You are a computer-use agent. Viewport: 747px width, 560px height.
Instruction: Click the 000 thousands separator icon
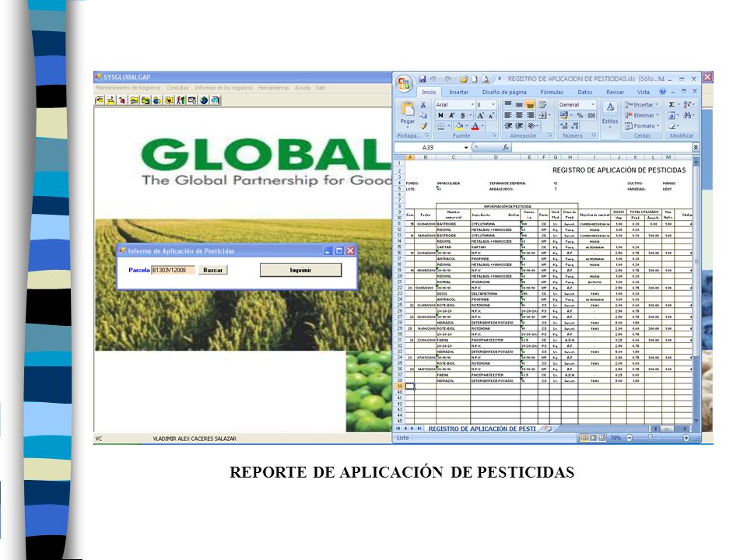[591, 115]
